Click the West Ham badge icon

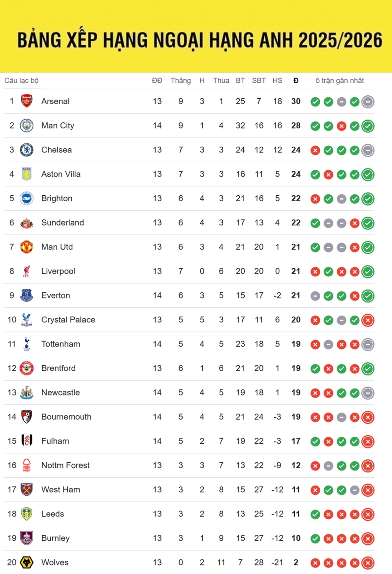click(x=27, y=490)
